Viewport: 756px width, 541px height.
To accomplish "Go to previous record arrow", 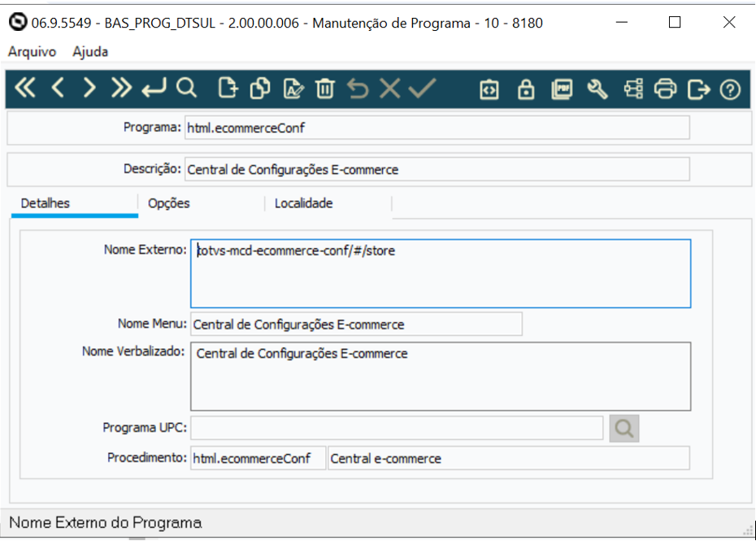I will tap(58, 89).
